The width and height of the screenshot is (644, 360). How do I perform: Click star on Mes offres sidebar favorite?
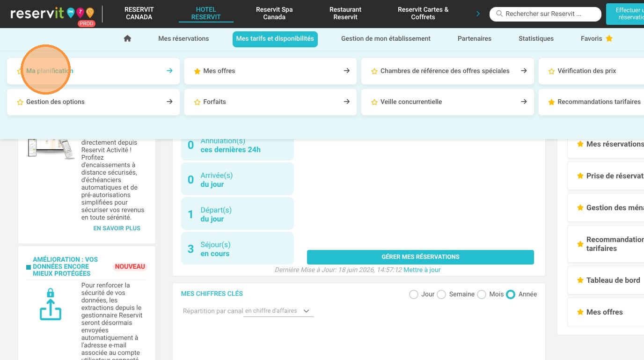point(580,312)
